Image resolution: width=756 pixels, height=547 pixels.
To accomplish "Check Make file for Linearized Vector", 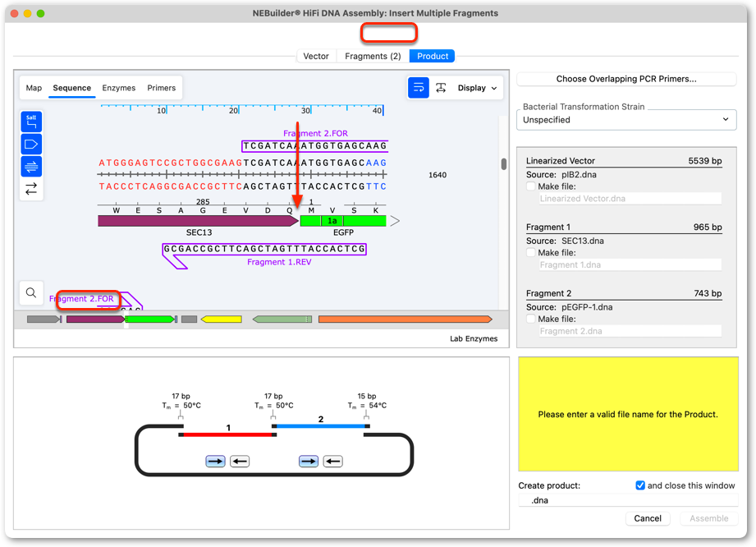I will 531,186.
